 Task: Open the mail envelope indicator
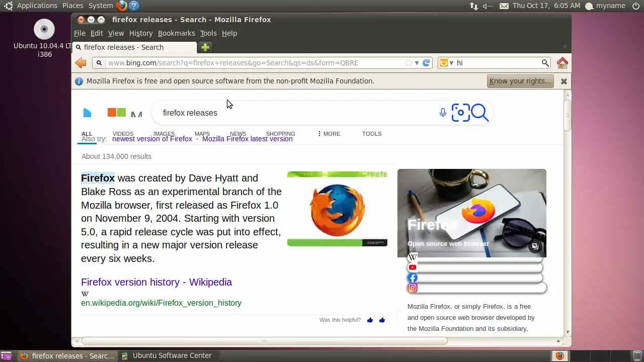[x=504, y=6]
